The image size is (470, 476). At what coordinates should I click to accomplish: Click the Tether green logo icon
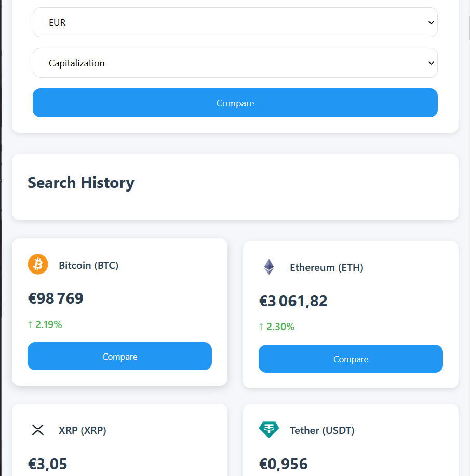tap(268, 430)
